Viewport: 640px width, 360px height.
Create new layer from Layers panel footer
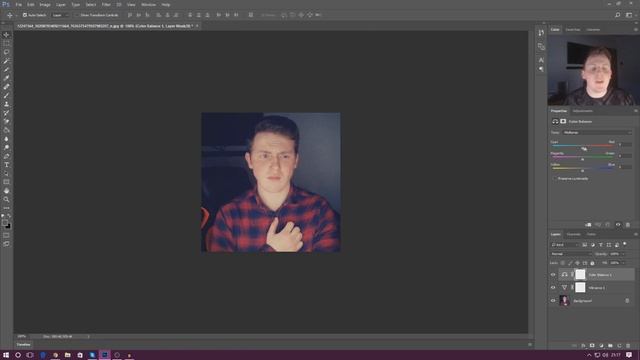tap(619, 346)
